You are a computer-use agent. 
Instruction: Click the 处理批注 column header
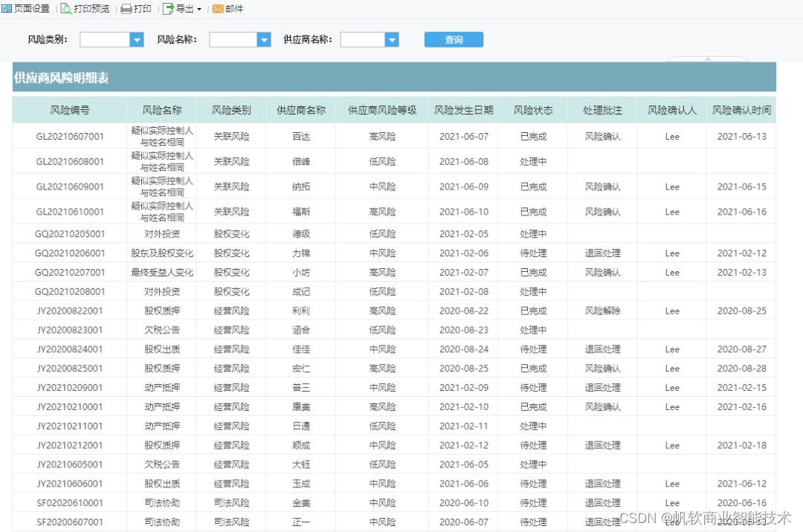pyautogui.click(x=602, y=110)
